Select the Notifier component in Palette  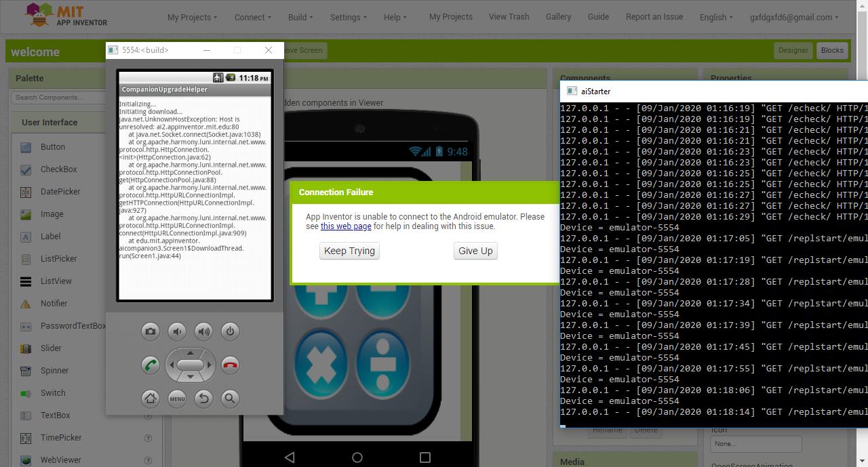tap(54, 304)
